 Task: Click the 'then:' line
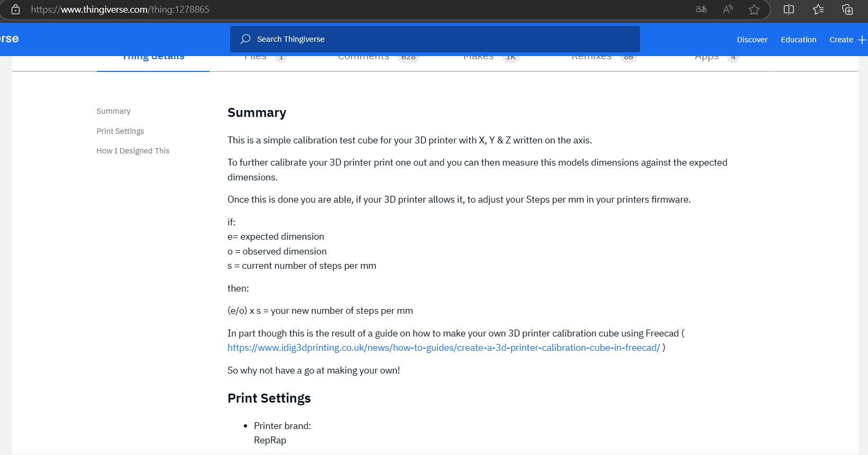238,288
